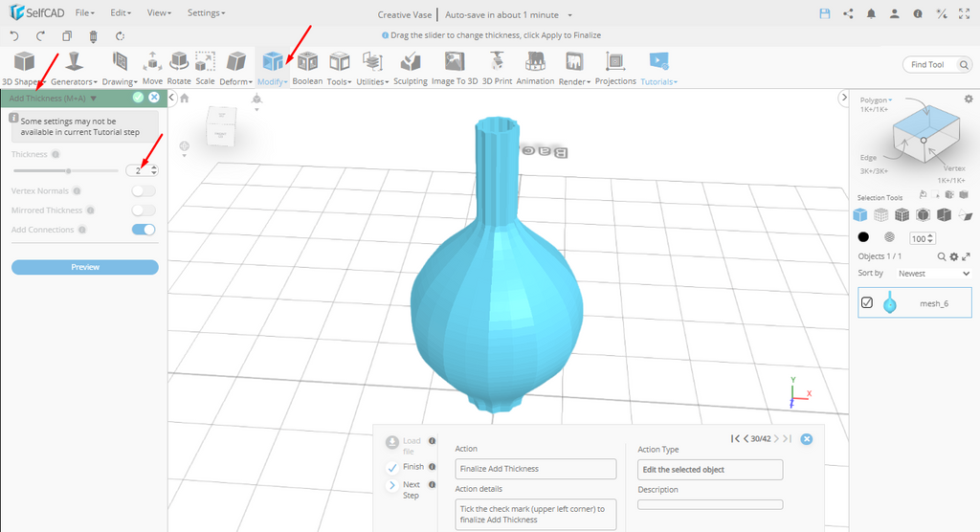Open the 3D Print tool
The height and width of the screenshot is (532, 980).
pos(497,69)
